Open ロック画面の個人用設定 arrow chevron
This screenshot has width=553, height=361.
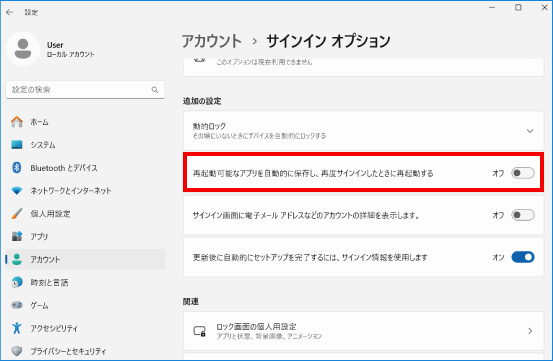pyautogui.click(x=530, y=331)
